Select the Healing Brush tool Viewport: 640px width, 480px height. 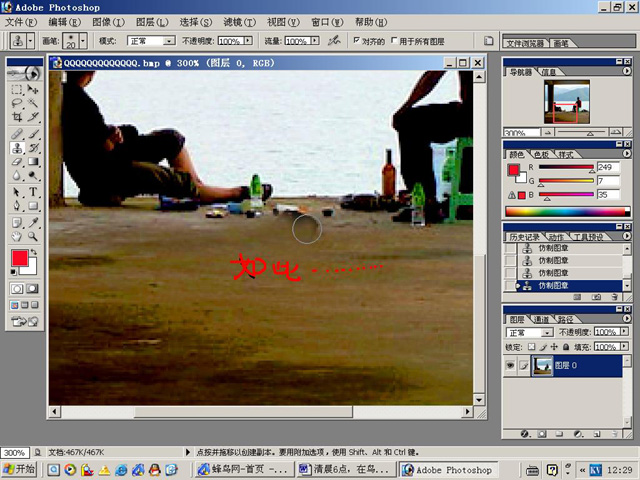point(17,134)
